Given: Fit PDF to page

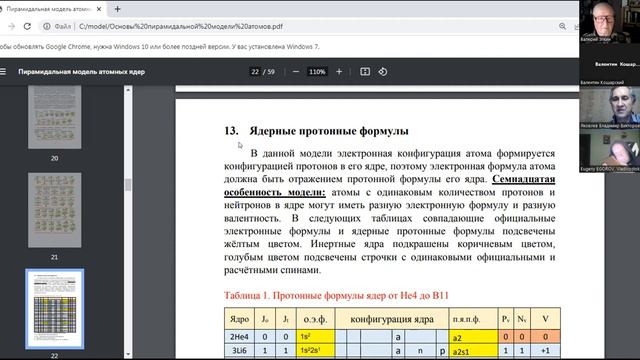Looking at the screenshot, I should (365, 72).
